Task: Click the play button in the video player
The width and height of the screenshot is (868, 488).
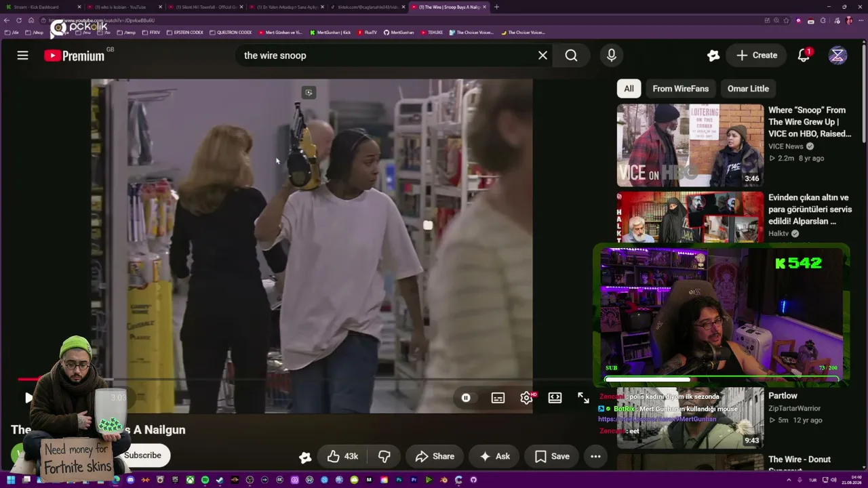Action: coord(28,398)
